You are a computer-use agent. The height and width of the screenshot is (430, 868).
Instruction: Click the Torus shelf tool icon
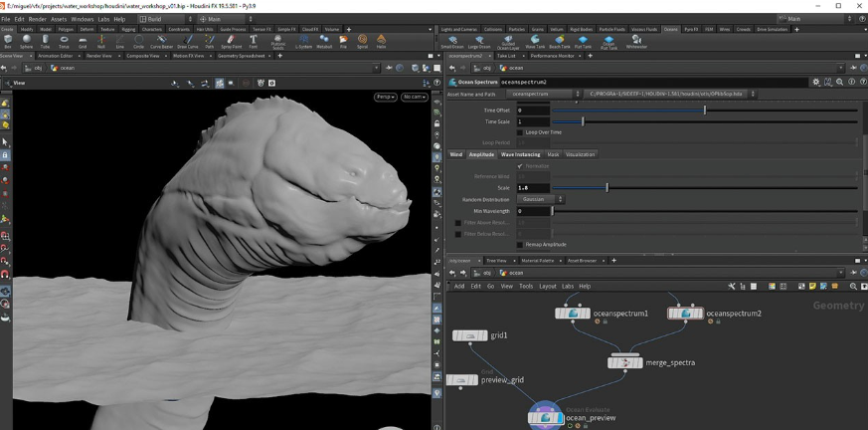64,41
